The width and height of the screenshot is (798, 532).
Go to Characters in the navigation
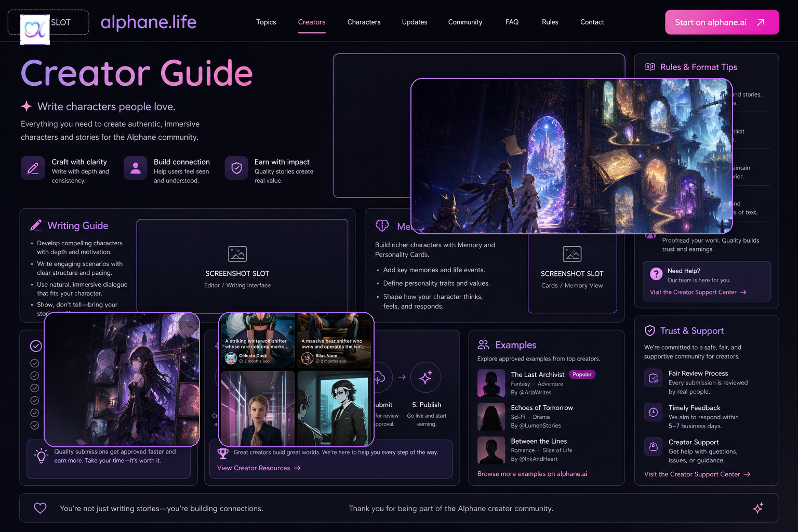point(364,22)
